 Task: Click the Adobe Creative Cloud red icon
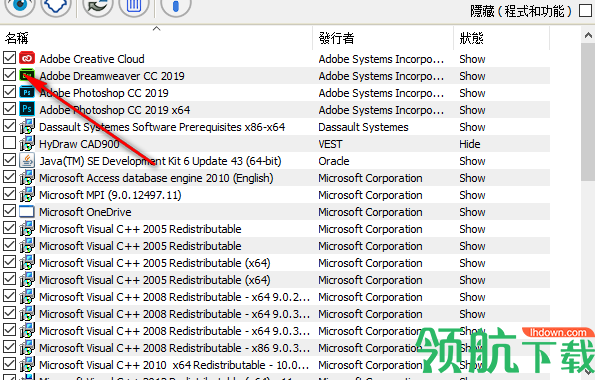[27, 58]
